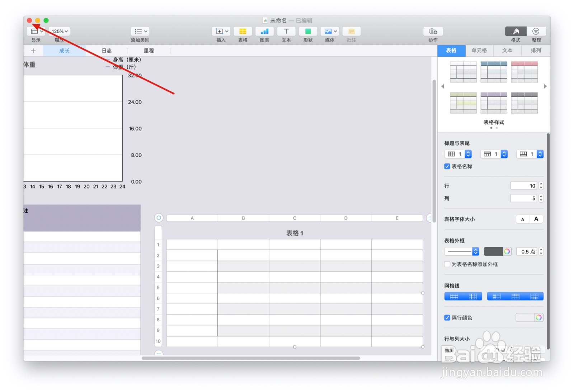
Task: Open the 单元格 inspector tab
Action: 479,51
